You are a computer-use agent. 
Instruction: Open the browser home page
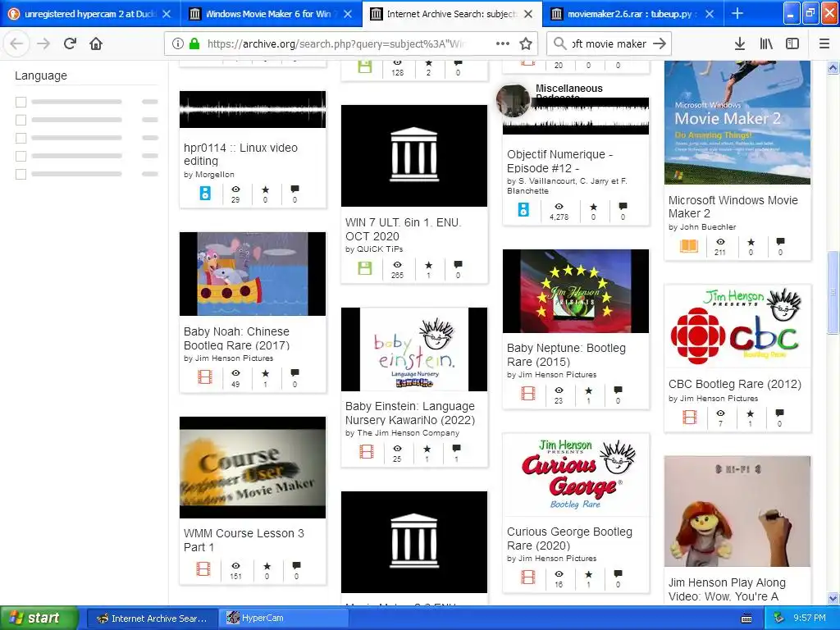tap(96, 43)
